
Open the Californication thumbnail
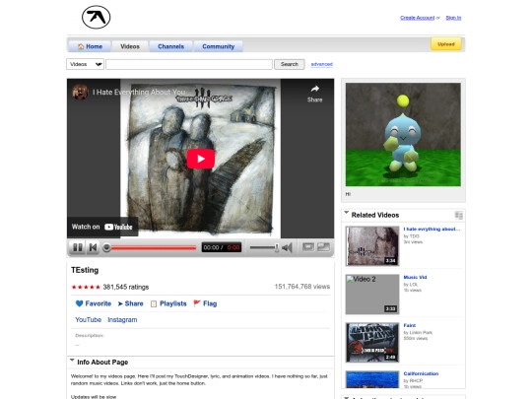(x=372, y=379)
